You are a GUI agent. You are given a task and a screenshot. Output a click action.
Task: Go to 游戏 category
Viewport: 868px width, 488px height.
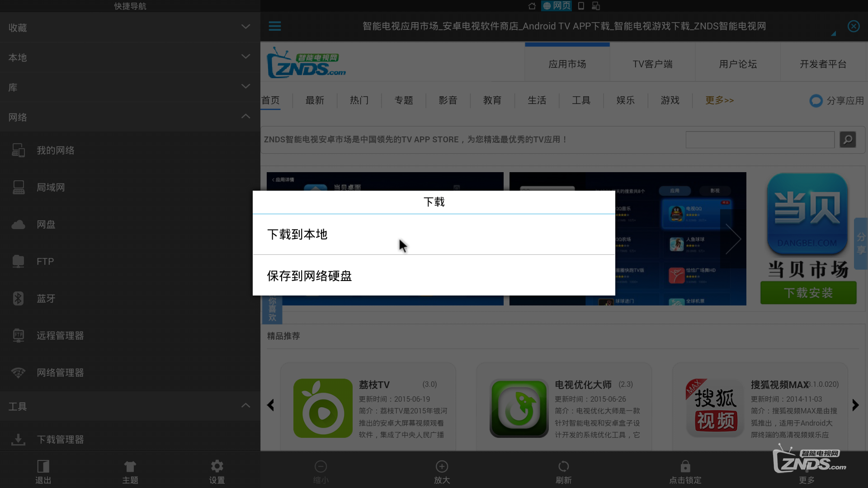click(670, 100)
